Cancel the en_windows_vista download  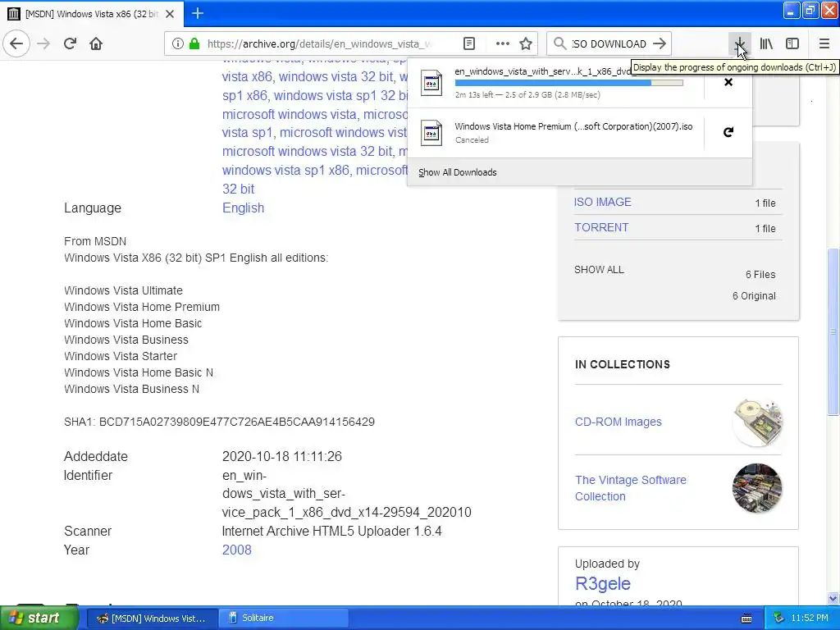click(728, 82)
